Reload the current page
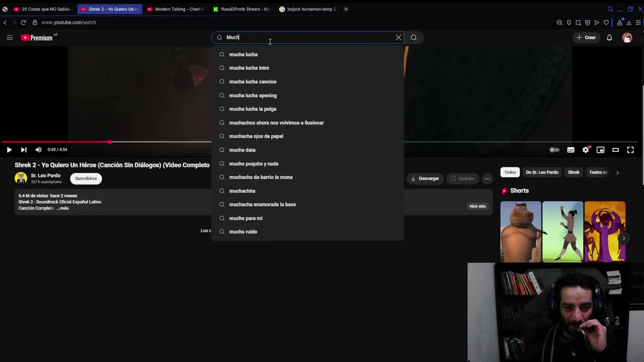This screenshot has height=362, width=644. 23,23
